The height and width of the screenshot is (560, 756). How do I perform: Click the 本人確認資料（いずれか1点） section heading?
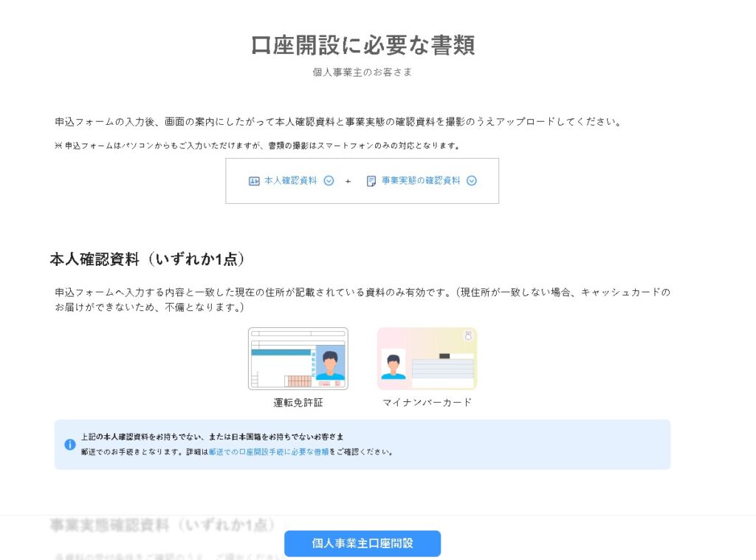click(x=147, y=259)
